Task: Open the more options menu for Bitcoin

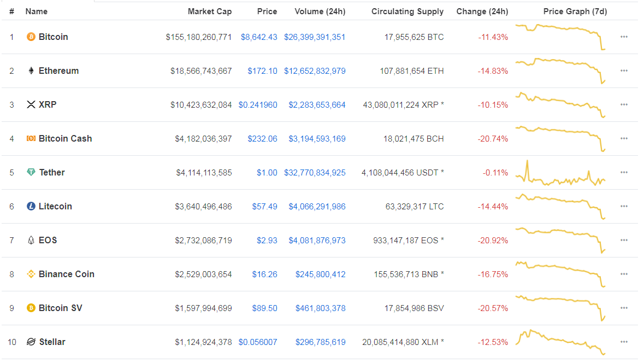Action: click(x=624, y=37)
